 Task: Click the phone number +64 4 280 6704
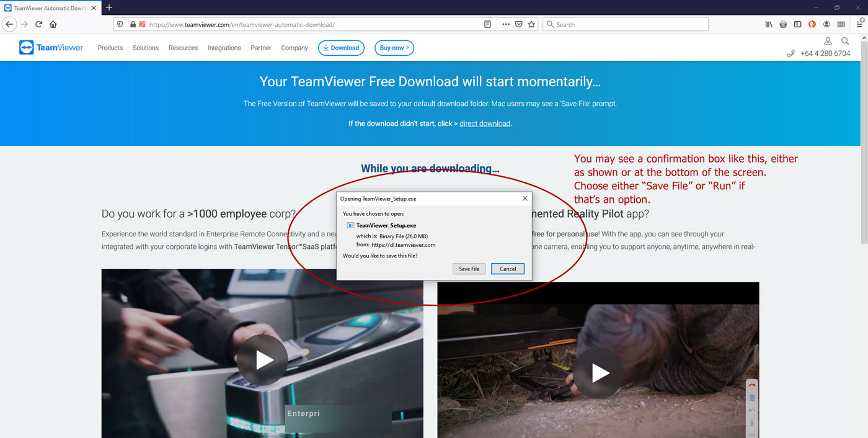click(x=825, y=53)
